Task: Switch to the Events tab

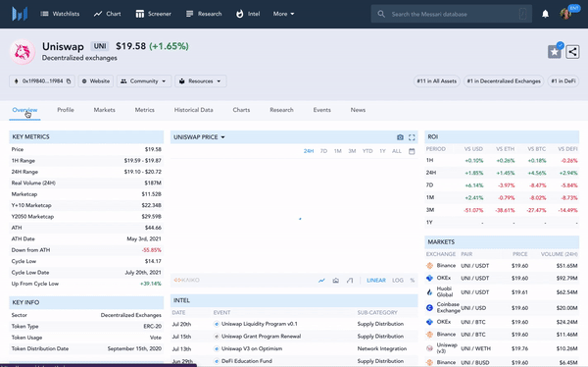Action: point(322,110)
